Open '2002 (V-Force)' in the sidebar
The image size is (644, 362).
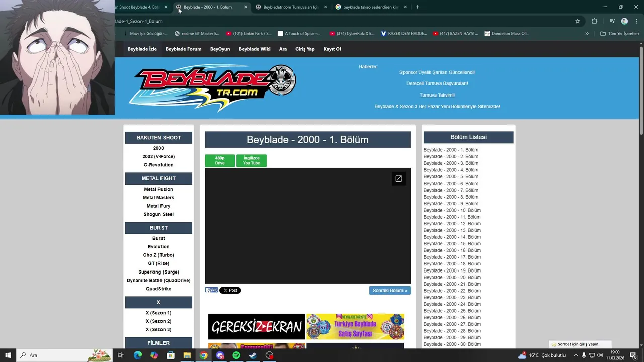pos(158,157)
